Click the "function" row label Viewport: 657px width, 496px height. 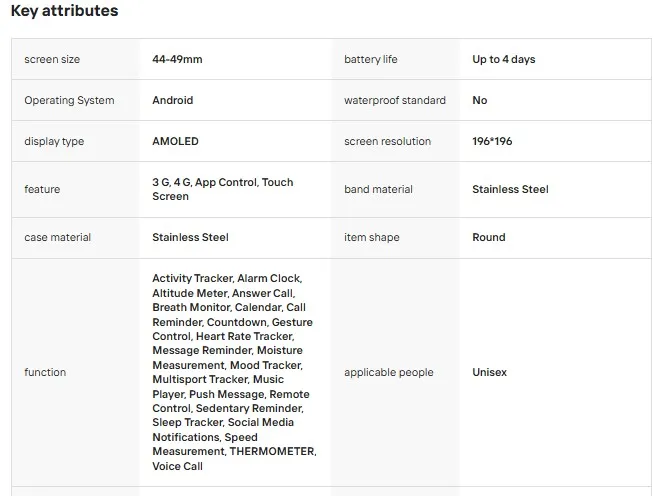point(45,373)
